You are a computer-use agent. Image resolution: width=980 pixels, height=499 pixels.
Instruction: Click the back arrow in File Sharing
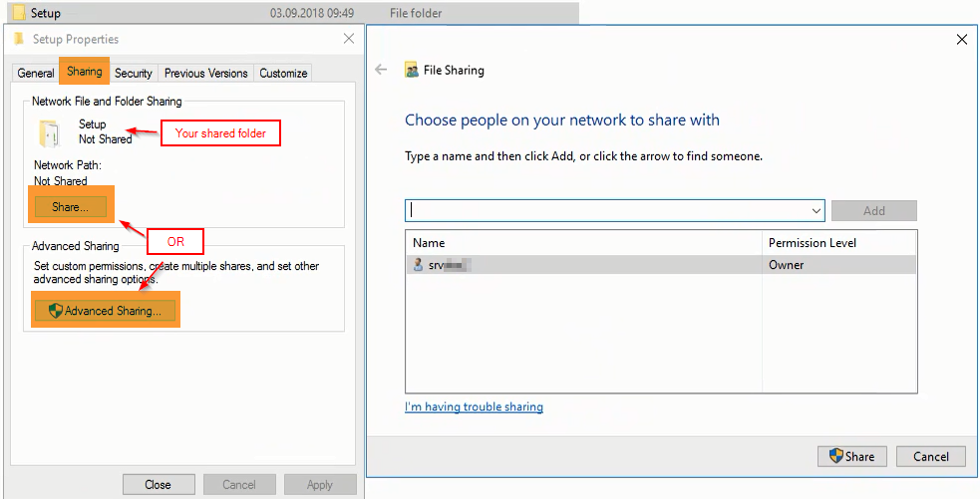(380, 70)
